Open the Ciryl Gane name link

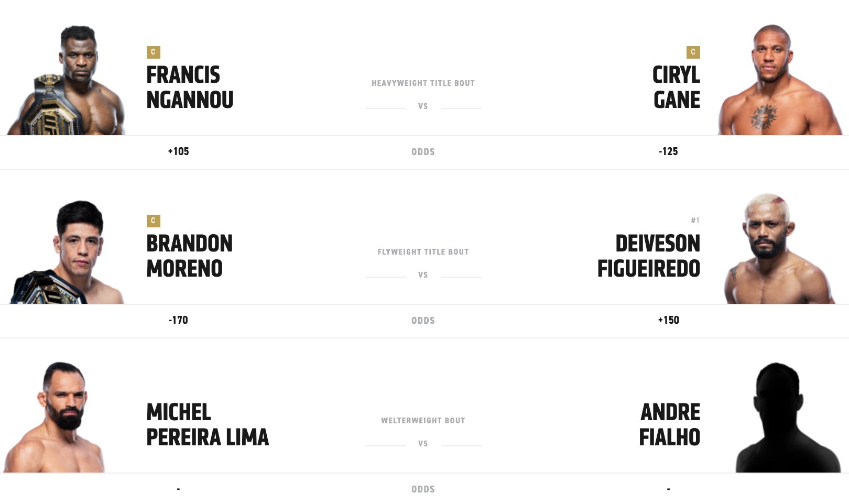(676, 87)
